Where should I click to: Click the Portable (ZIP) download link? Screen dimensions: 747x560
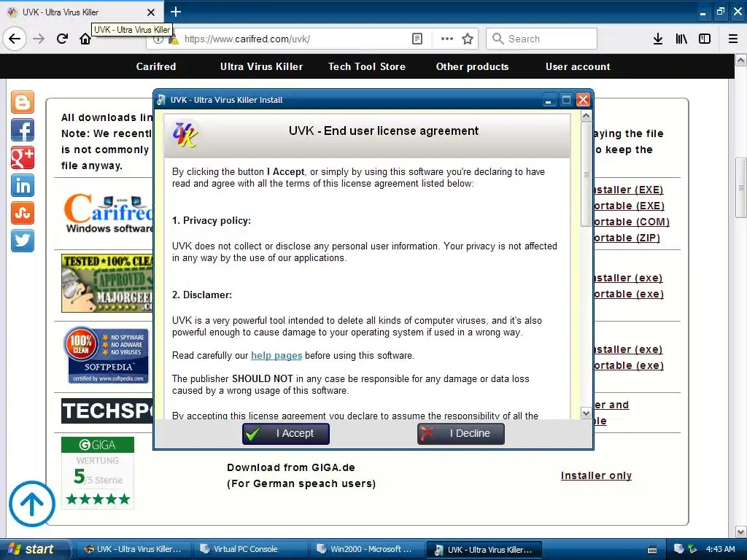(627, 238)
